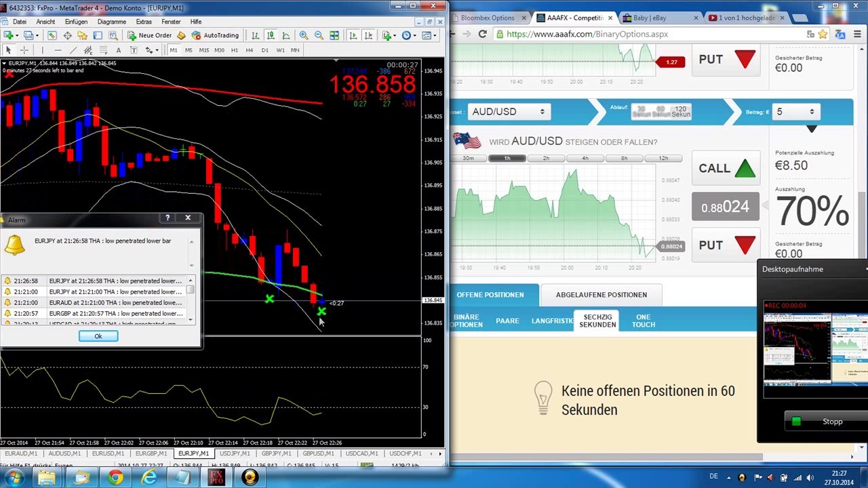Open the Ansicht menu
868x488 pixels.
tap(45, 22)
